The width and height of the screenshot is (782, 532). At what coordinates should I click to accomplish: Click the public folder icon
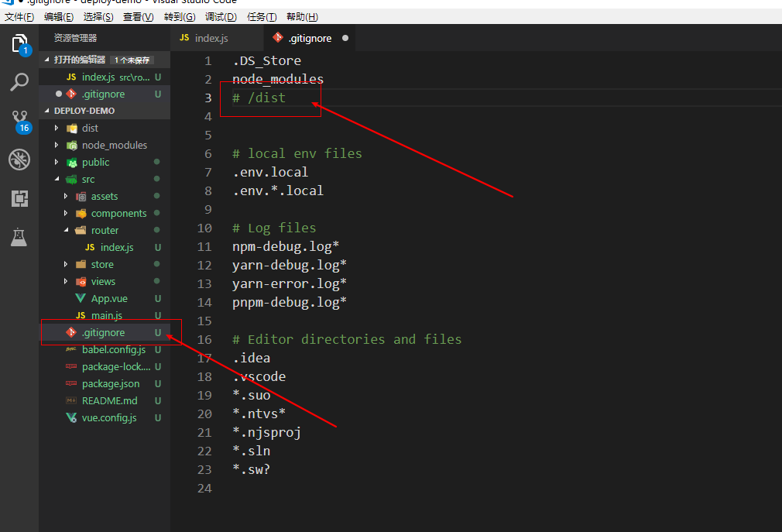(x=72, y=162)
